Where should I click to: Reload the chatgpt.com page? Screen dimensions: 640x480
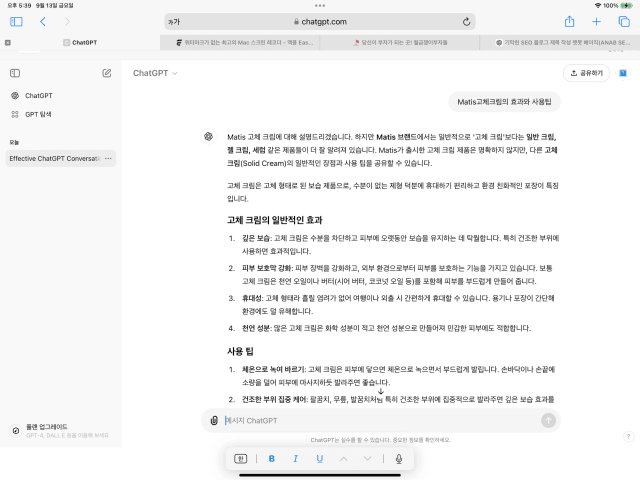pos(466,22)
